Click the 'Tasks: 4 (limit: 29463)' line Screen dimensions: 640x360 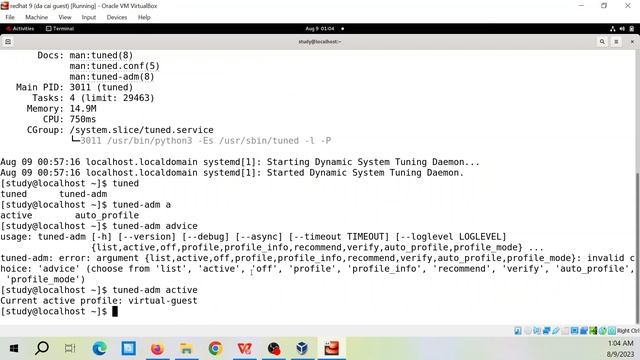(93, 98)
